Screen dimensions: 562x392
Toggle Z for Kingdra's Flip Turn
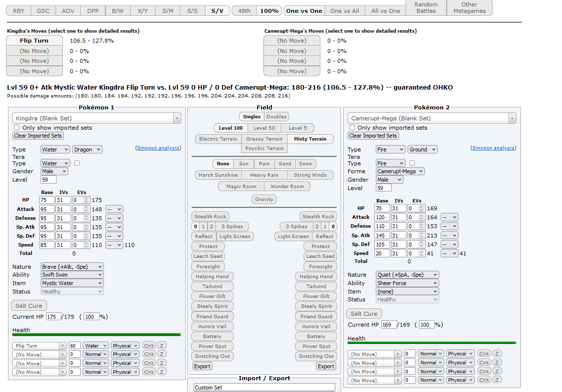point(161,345)
